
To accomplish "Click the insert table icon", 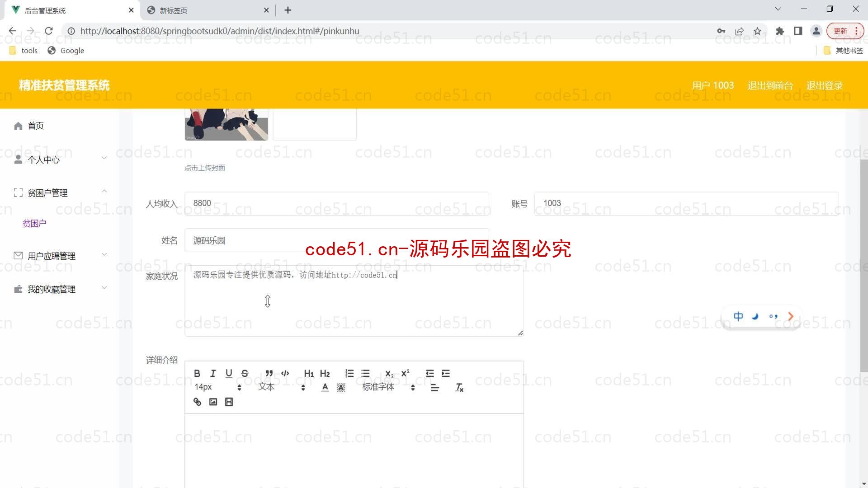I will [x=228, y=402].
